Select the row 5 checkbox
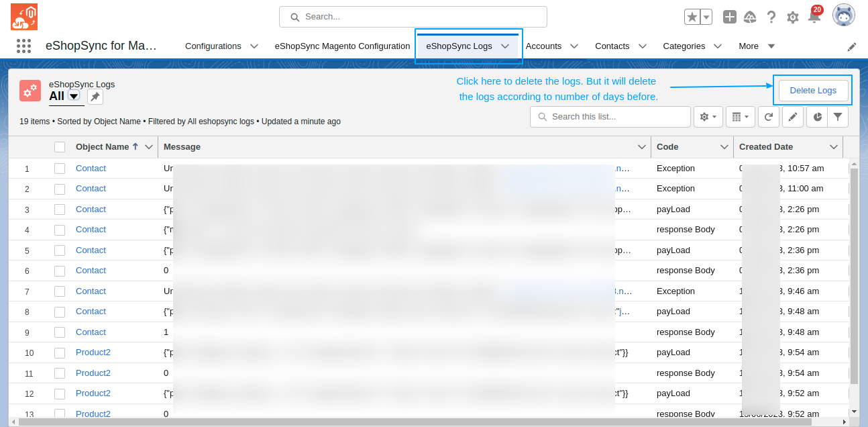Viewport: 868px width, 427px height. (60, 250)
